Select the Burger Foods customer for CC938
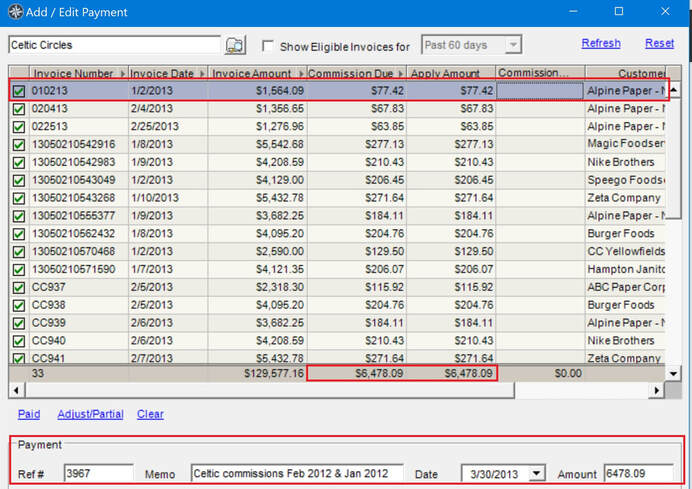Image resolution: width=692 pixels, height=489 pixels. point(625,305)
